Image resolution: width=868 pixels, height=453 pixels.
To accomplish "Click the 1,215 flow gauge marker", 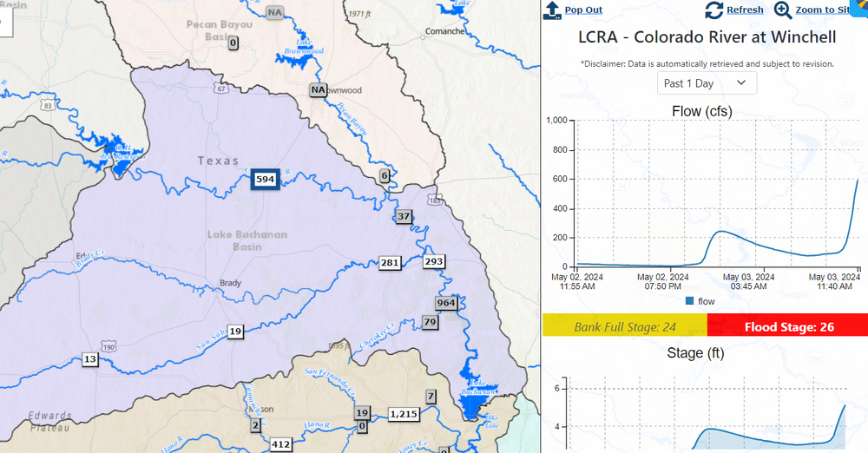I will [x=404, y=414].
